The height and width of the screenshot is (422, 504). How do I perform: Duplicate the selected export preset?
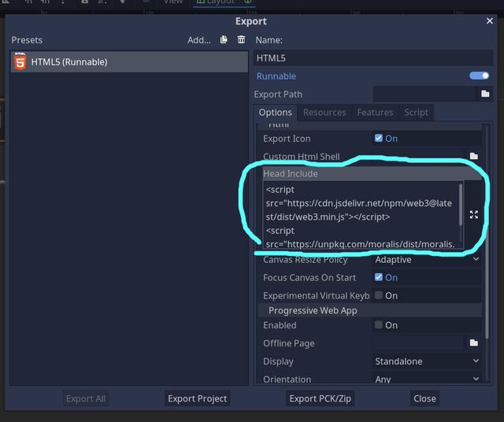224,39
